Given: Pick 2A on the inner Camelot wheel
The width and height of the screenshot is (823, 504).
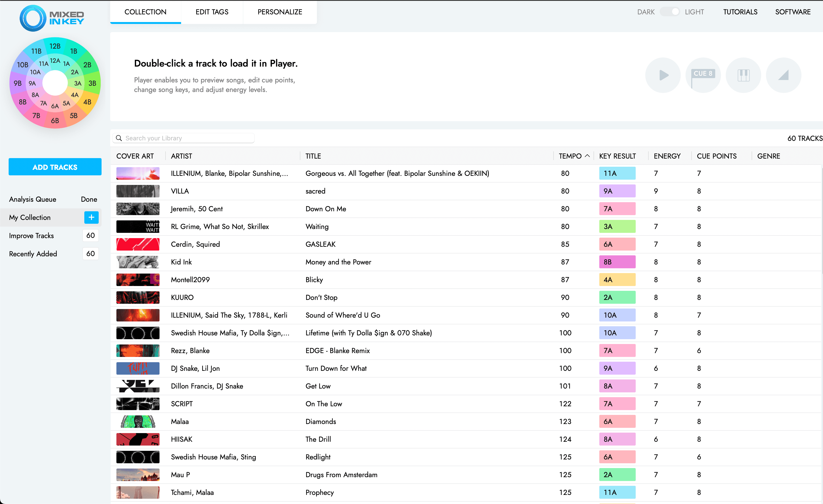Looking at the screenshot, I should [x=75, y=72].
